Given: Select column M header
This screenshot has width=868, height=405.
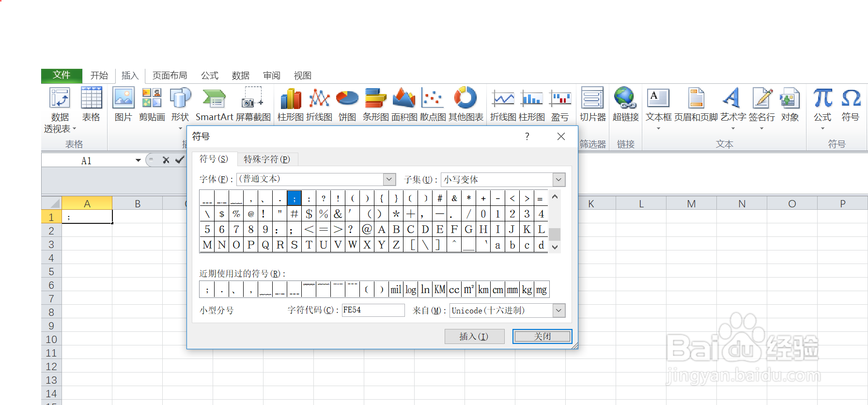Looking at the screenshot, I should click(x=691, y=203).
